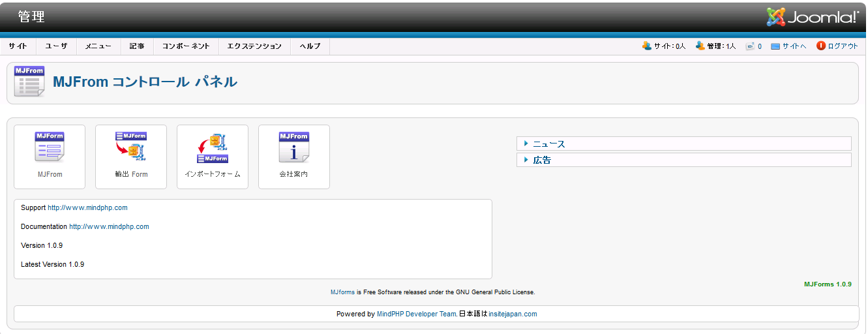The width and height of the screenshot is (868, 334).
Task: Click the サイトへ link
Action: [x=794, y=46]
